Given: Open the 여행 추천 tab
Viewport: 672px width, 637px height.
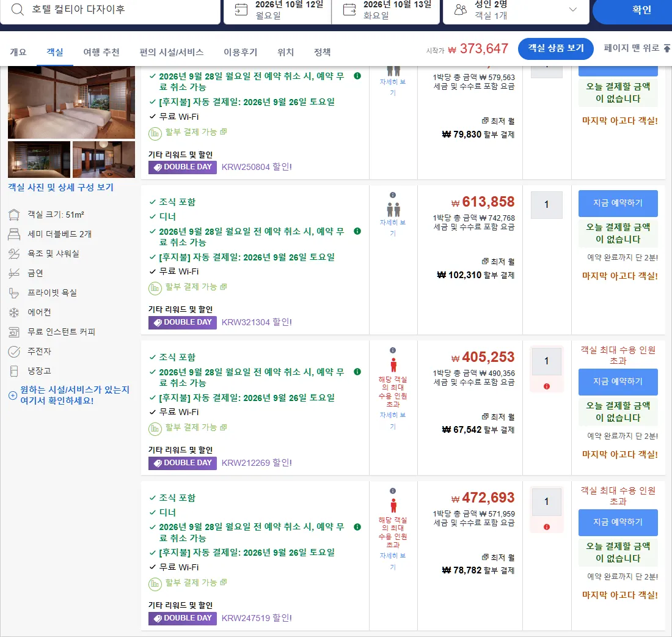Looking at the screenshot, I should click(101, 52).
